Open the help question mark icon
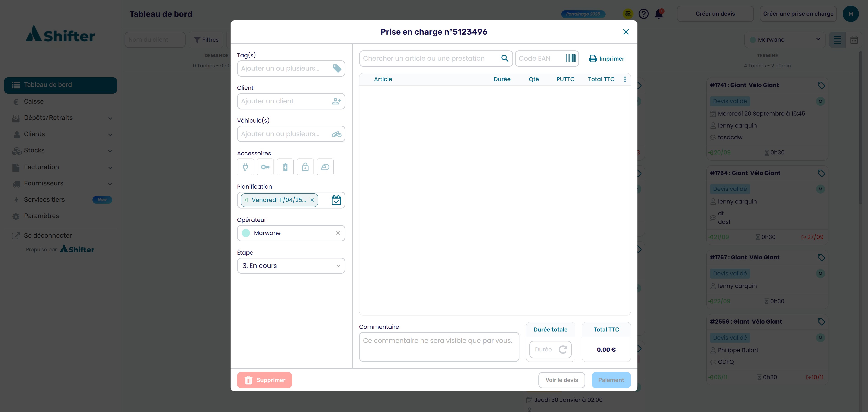This screenshot has height=412, width=868. (644, 14)
